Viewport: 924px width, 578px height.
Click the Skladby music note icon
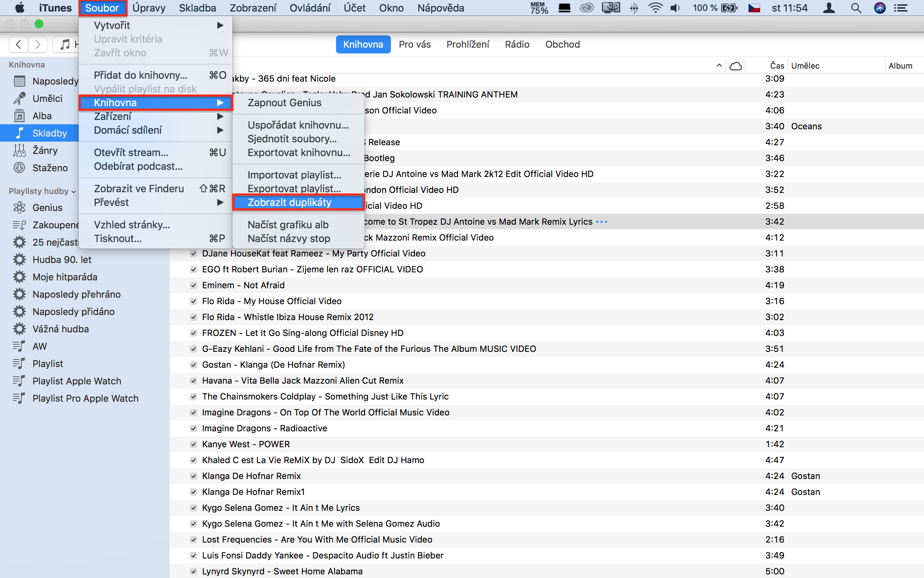(19, 133)
